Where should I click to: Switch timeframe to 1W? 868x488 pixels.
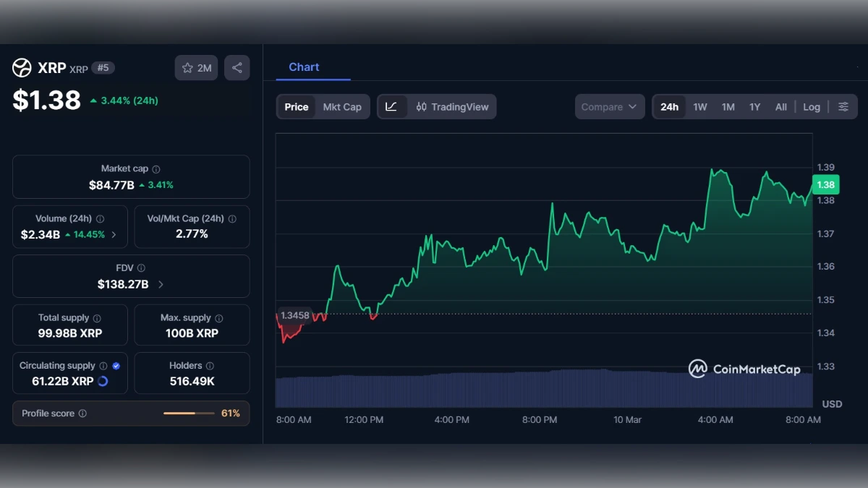pos(699,106)
